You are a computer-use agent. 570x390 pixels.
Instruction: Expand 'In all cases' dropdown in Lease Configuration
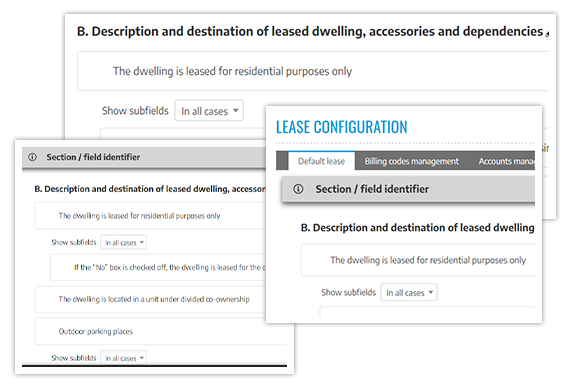tap(409, 292)
